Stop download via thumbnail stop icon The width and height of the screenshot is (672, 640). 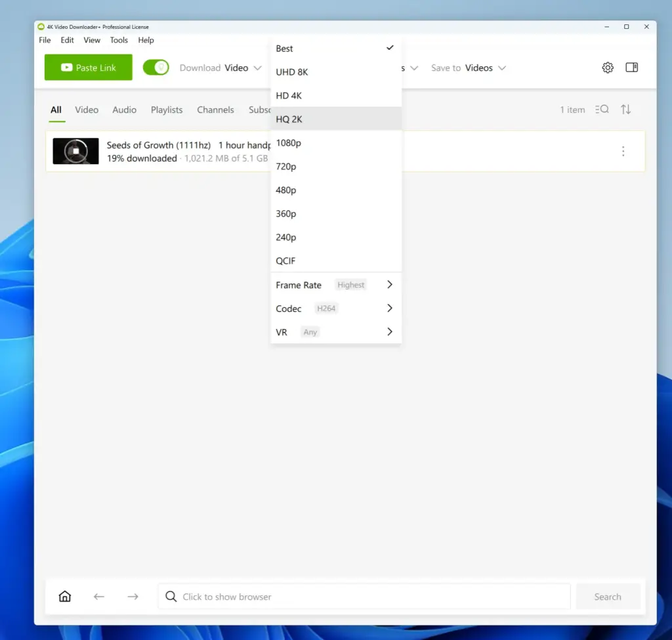coord(76,151)
